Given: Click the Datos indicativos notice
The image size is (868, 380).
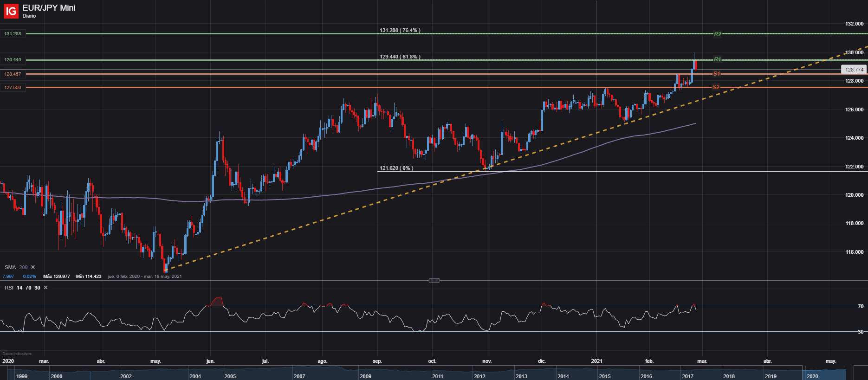Looking at the screenshot, I should coord(17,354).
